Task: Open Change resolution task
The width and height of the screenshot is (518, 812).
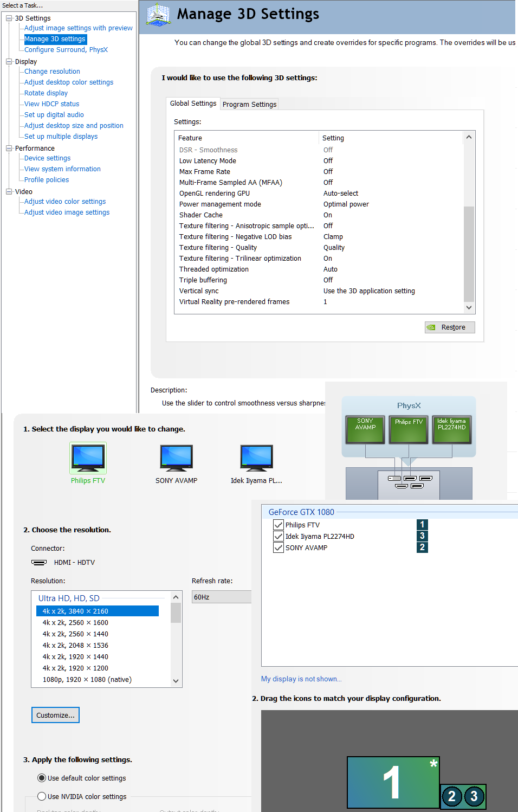Action: (x=52, y=72)
